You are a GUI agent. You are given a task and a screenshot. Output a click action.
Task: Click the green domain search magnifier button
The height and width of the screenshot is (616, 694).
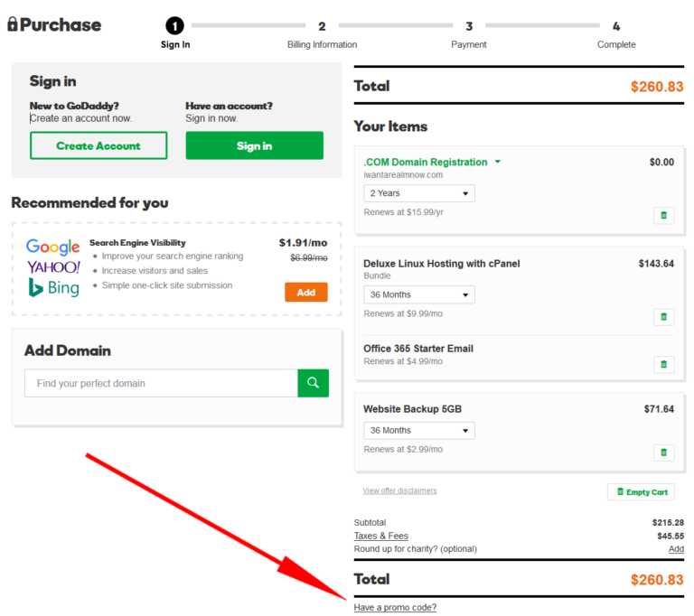[313, 383]
